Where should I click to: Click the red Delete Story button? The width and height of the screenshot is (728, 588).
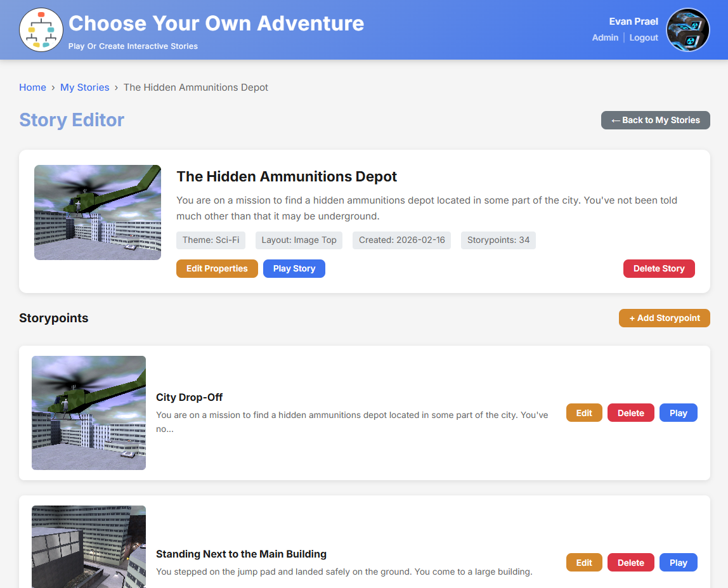click(659, 268)
